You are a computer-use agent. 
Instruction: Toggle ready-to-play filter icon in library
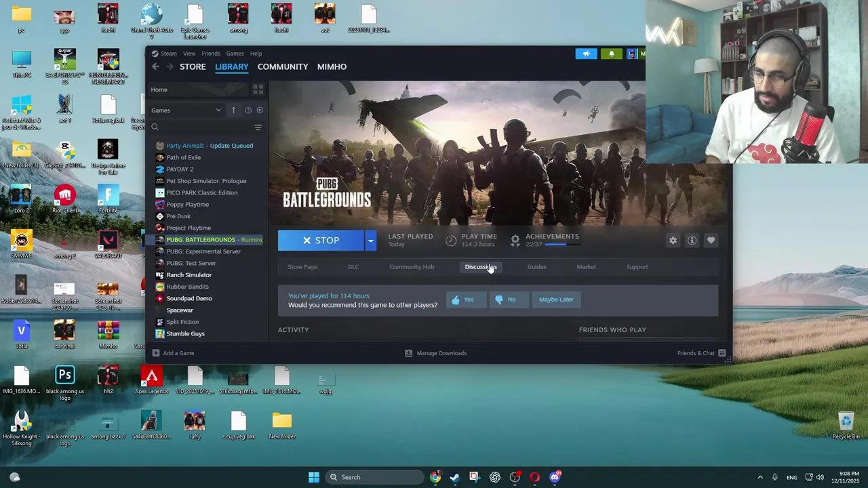coord(260,110)
